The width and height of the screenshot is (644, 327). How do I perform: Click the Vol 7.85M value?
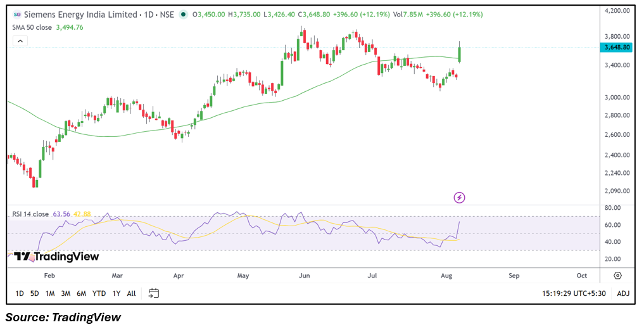[x=408, y=15]
